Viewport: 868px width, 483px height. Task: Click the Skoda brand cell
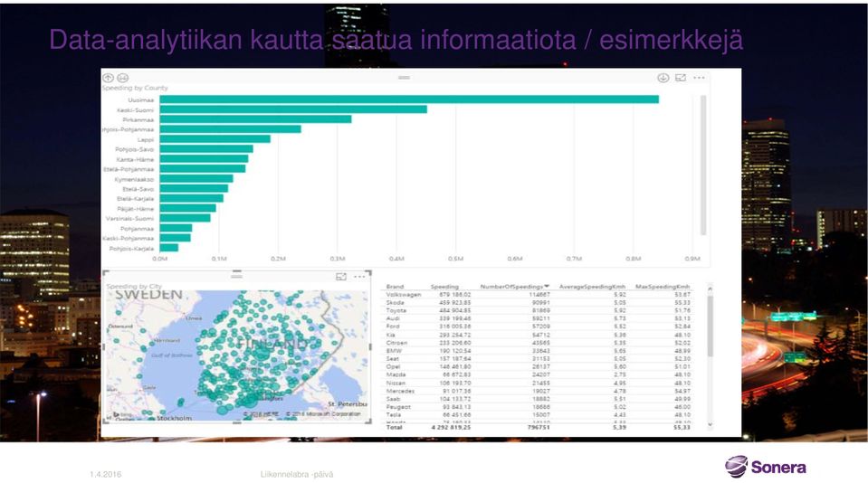(396, 303)
